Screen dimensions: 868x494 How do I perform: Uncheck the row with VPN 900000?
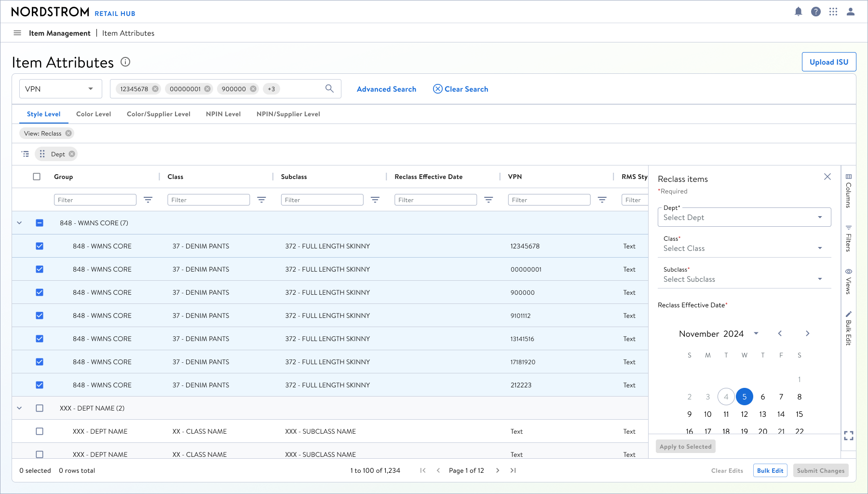click(40, 292)
